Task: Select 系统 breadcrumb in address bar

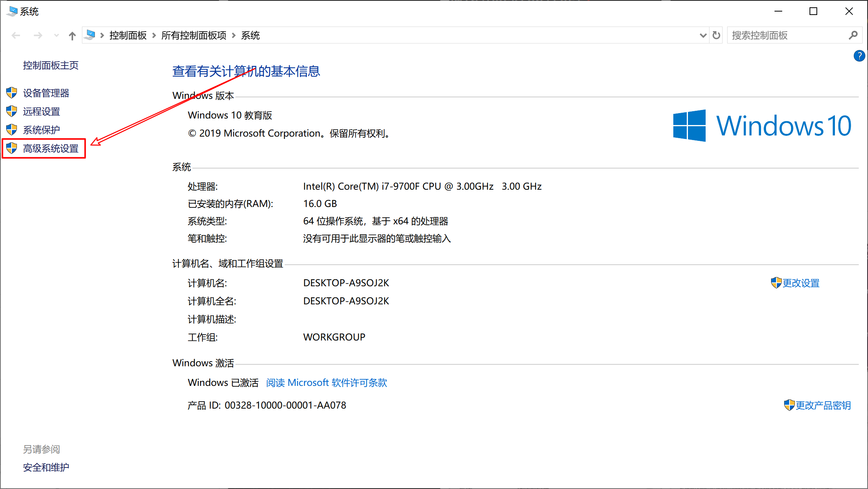Action: click(x=250, y=35)
